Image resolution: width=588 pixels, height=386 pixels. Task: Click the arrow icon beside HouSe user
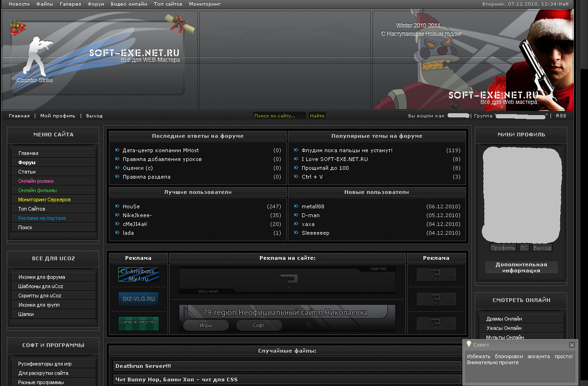coord(117,206)
